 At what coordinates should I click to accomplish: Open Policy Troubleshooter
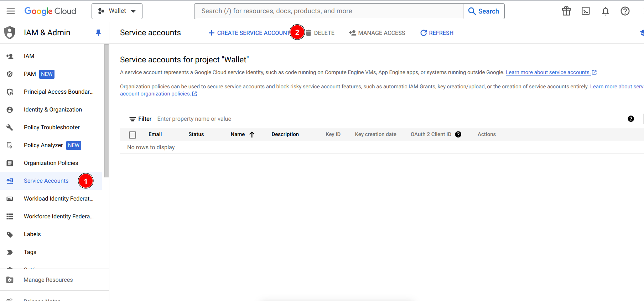coord(51,127)
